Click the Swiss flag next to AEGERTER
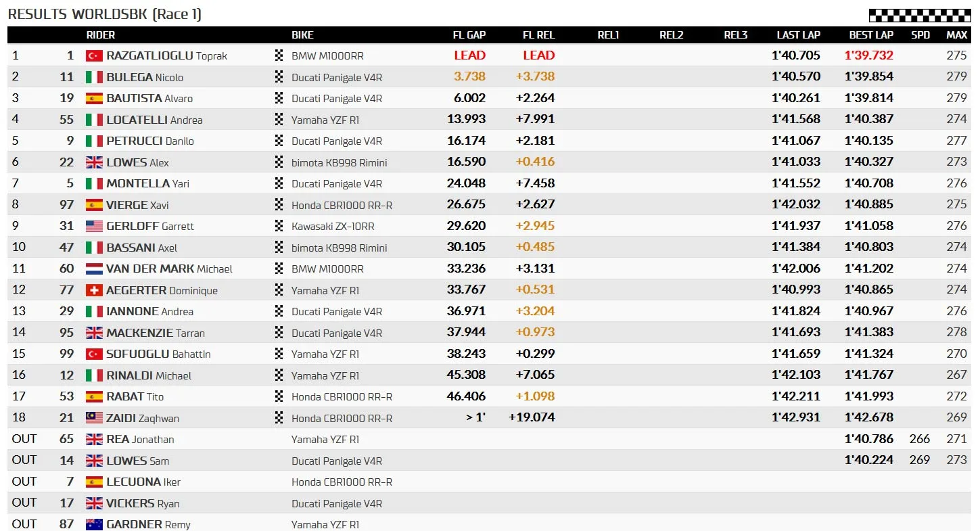This screenshot has height=531, width=980. tap(94, 290)
